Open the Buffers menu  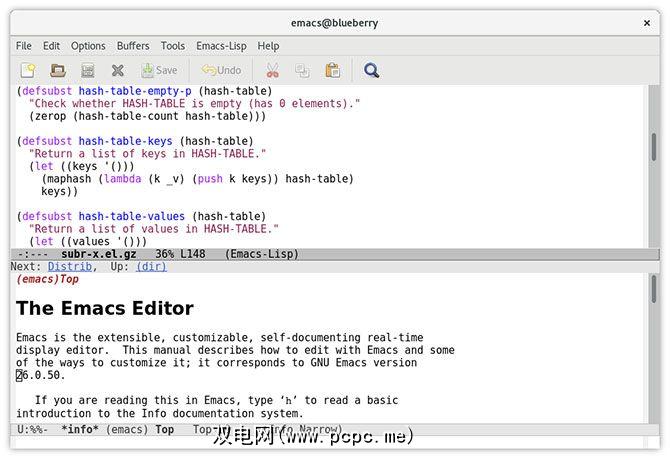click(x=133, y=46)
